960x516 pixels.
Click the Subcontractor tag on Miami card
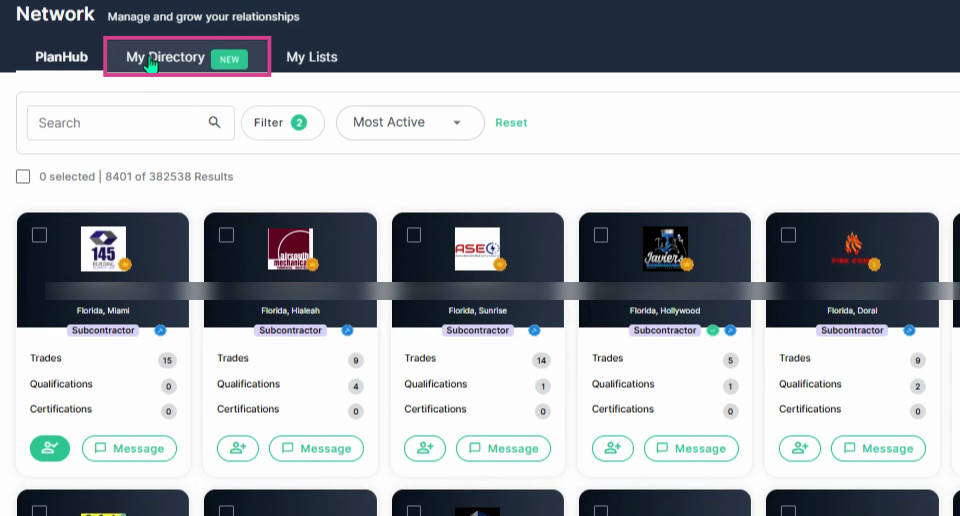(x=103, y=331)
